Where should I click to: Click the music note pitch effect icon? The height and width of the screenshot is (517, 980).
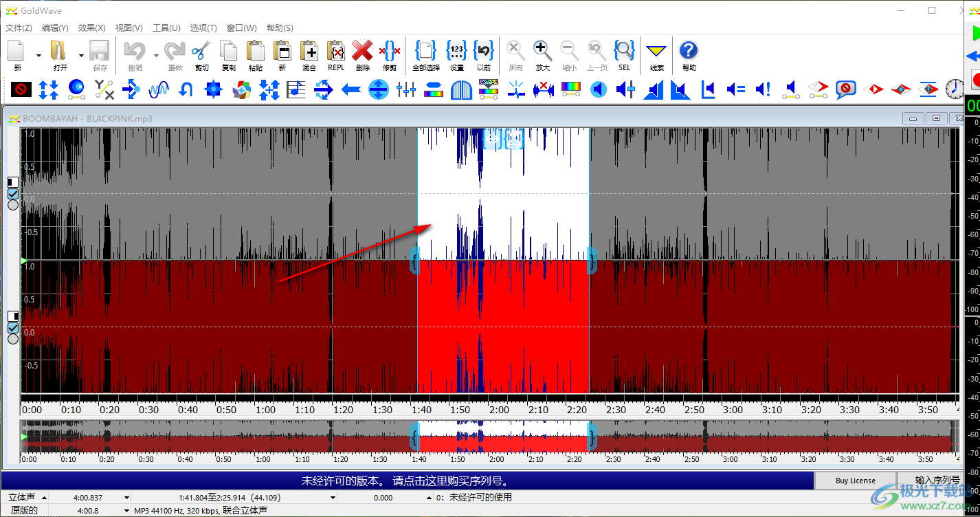[296, 89]
